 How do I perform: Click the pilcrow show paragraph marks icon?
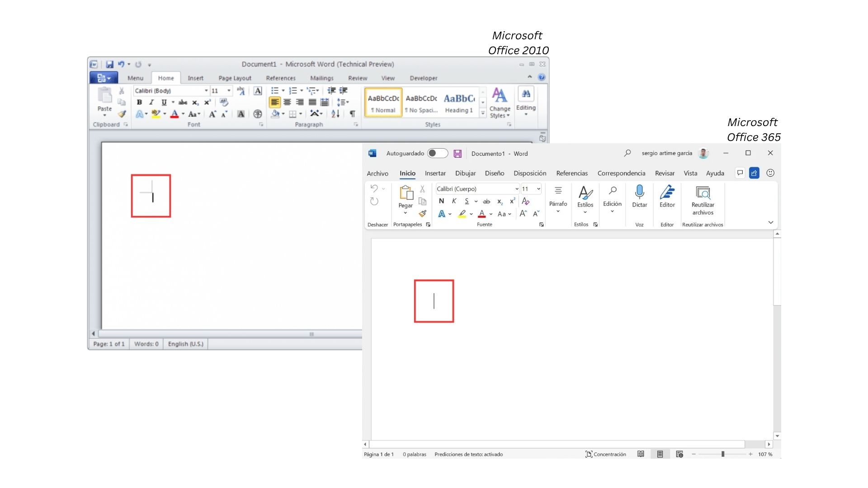pos(352,114)
